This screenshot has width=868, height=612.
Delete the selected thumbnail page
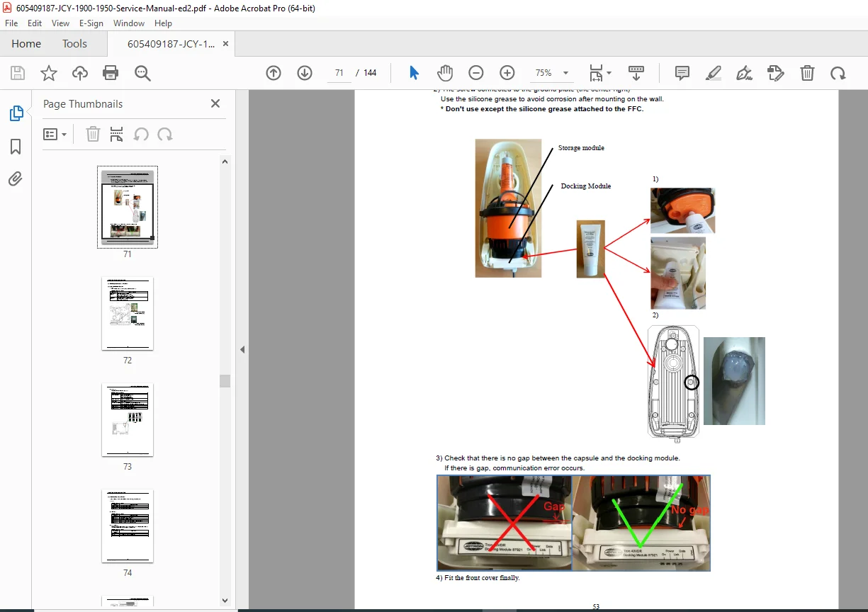93,135
